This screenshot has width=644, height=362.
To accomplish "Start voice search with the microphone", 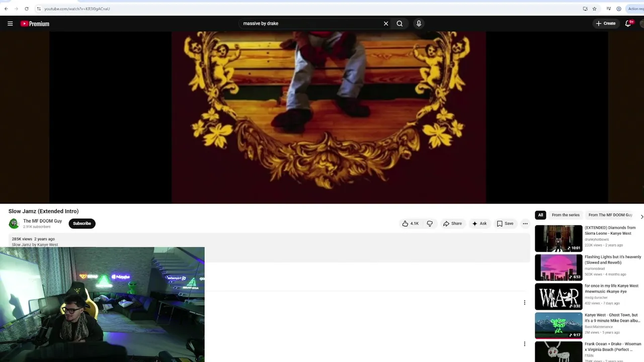I will (x=419, y=24).
